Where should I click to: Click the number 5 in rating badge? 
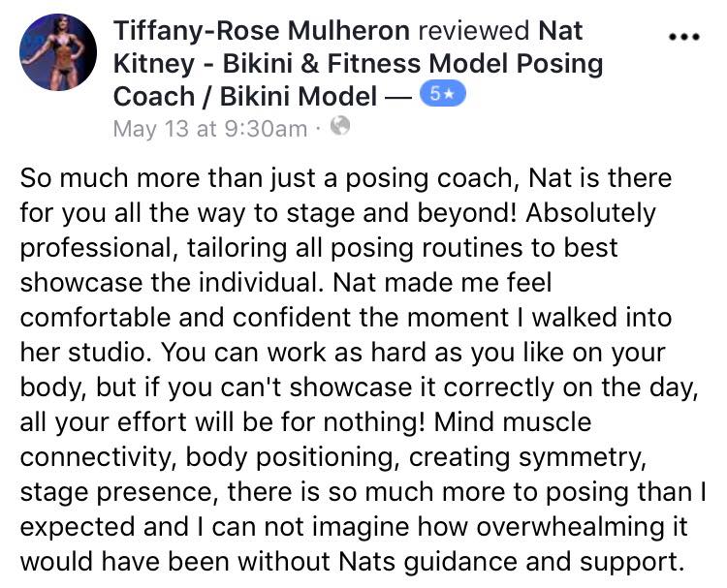[x=435, y=95]
